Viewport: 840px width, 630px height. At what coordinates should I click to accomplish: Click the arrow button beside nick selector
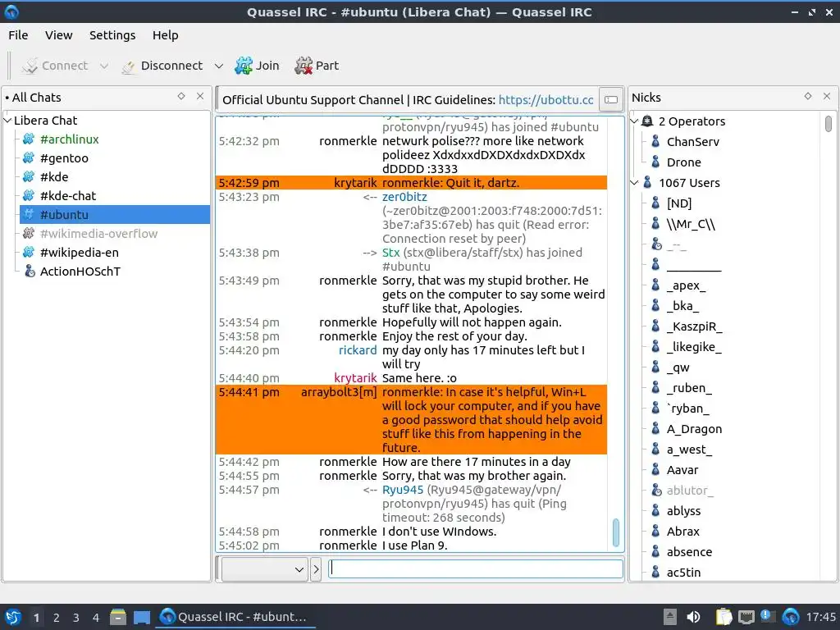(x=316, y=569)
